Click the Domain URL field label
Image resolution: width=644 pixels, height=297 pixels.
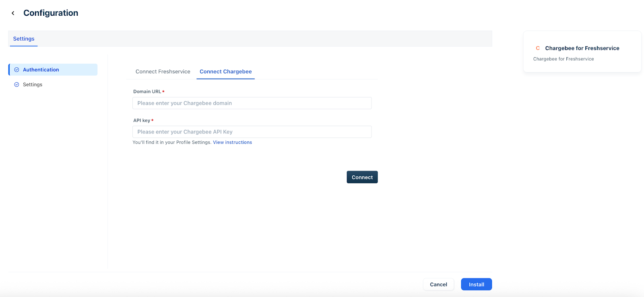click(147, 91)
